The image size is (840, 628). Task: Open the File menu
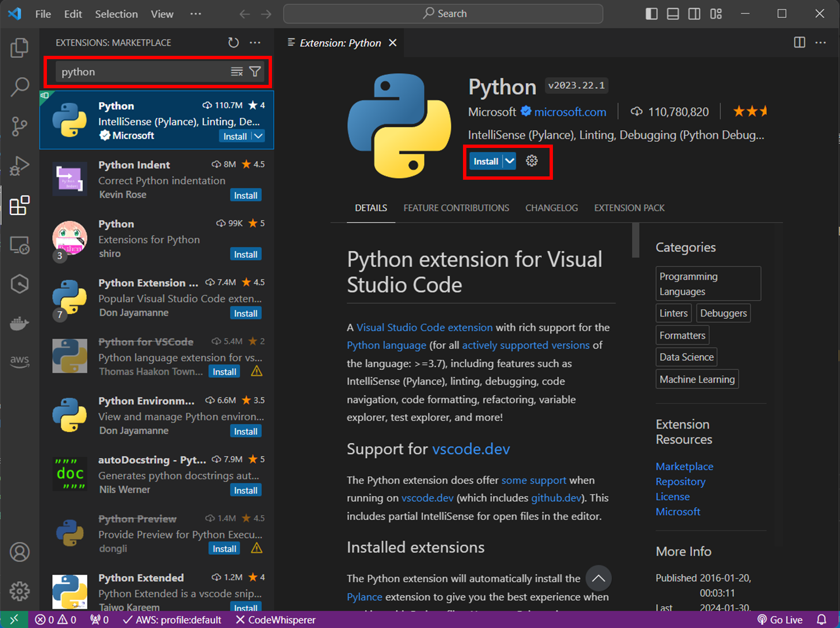43,14
